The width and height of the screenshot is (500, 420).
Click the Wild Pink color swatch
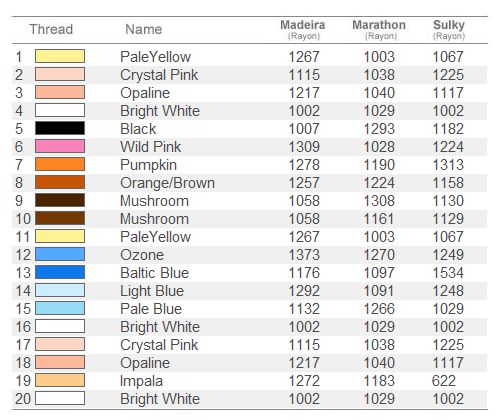(x=60, y=146)
